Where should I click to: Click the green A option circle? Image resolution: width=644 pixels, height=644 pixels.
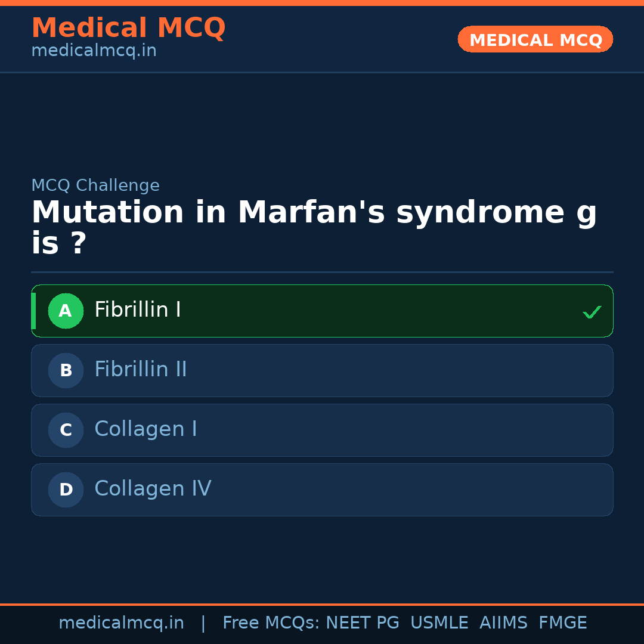(66, 311)
